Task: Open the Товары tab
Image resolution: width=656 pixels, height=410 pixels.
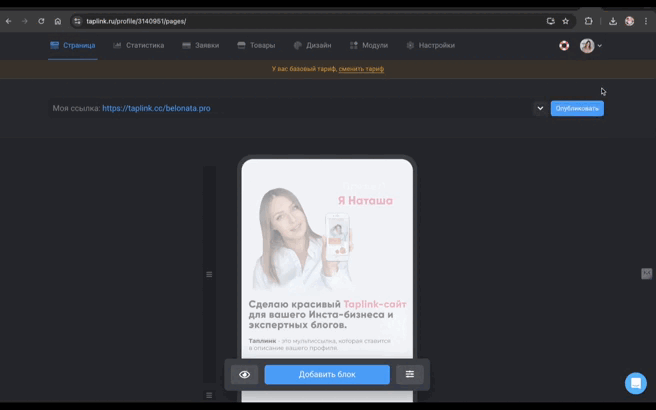Action: pos(256,45)
